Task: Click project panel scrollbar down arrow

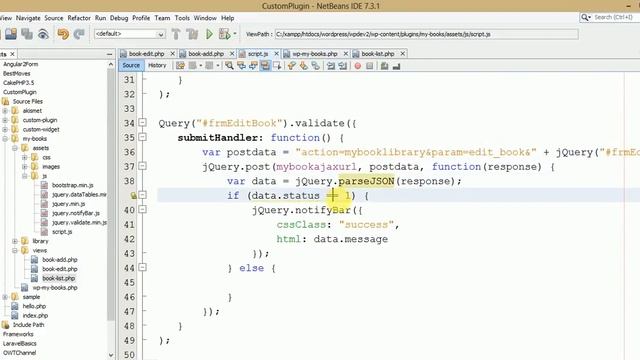Action: pos(111,355)
